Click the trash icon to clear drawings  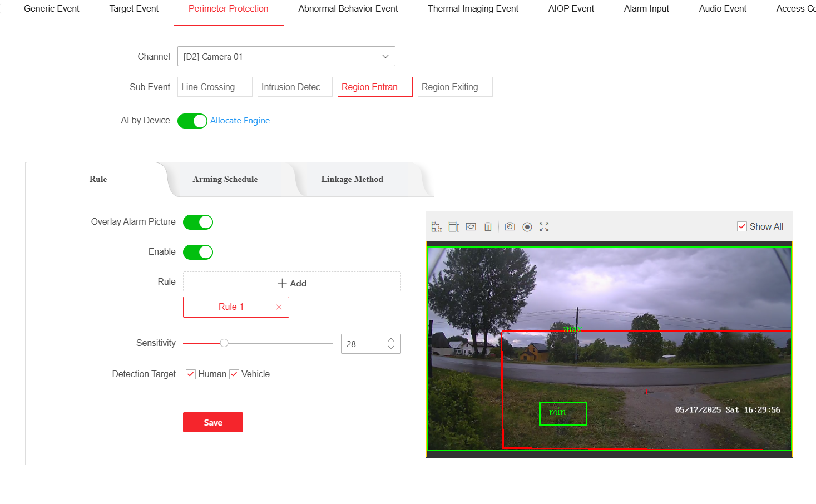(488, 227)
